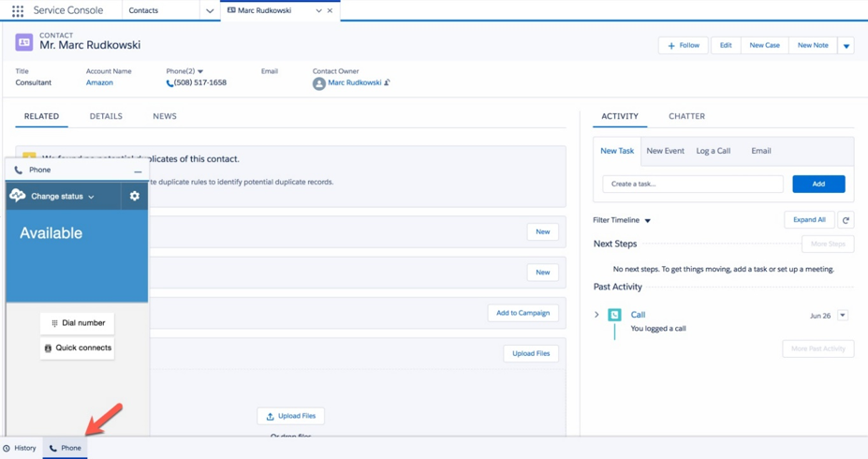The width and height of the screenshot is (868, 459).
Task: Open the Call entry actions dropdown
Action: [x=843, y=315]
